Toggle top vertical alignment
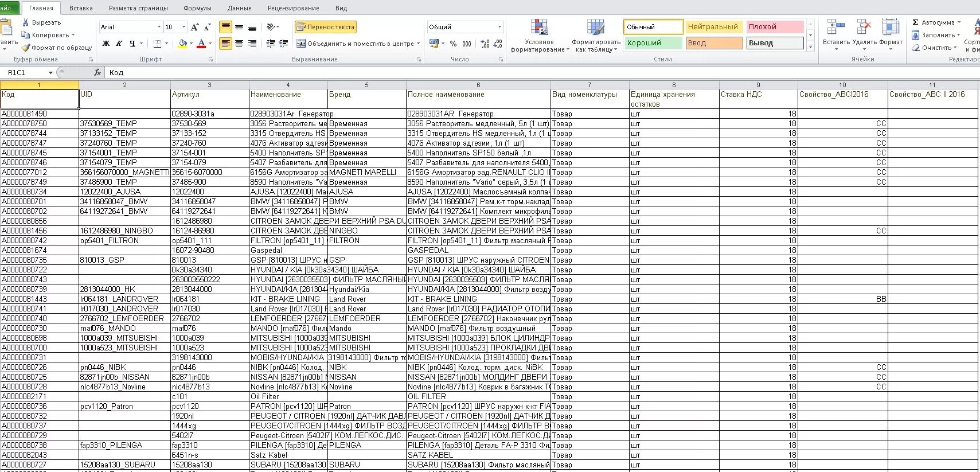 tap(226, 27)
